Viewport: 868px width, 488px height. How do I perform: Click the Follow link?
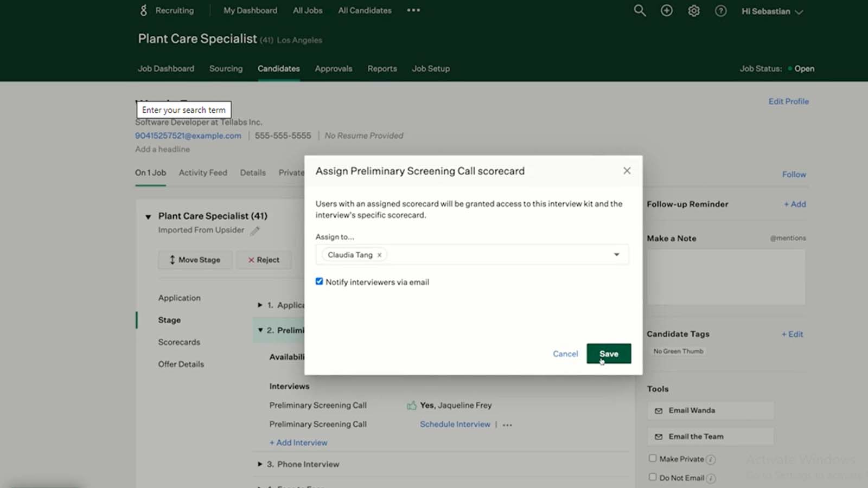[794, 175]
